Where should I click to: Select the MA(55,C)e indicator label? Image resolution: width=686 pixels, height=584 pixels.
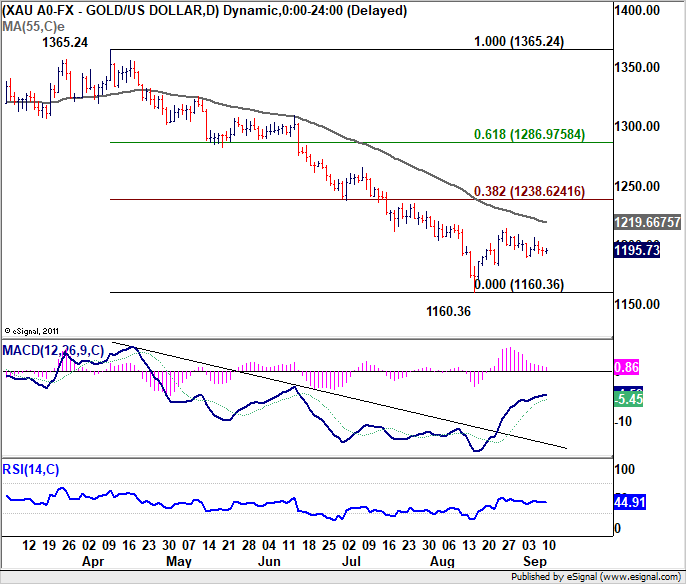[33, 27]
